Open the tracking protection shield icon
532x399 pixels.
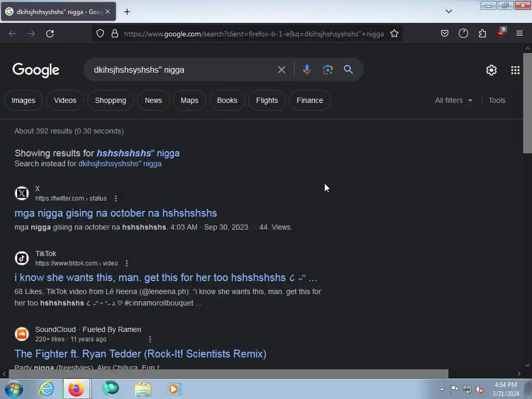100,34
